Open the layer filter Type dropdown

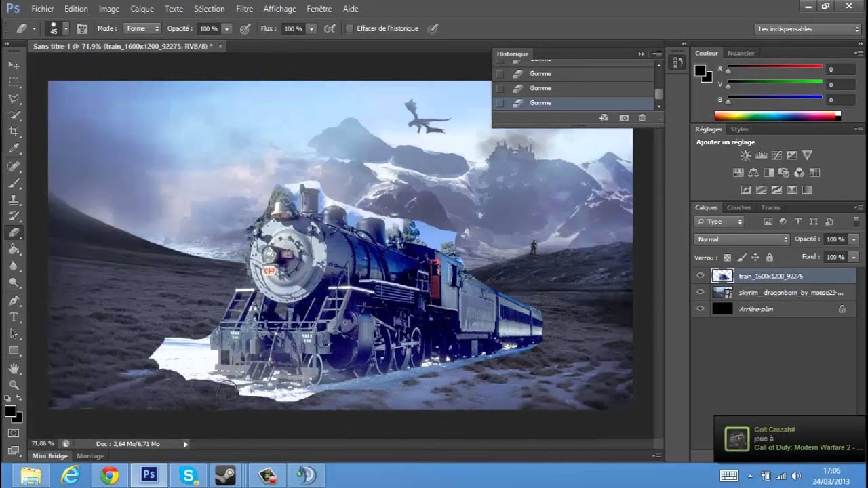tap(719, 222)
